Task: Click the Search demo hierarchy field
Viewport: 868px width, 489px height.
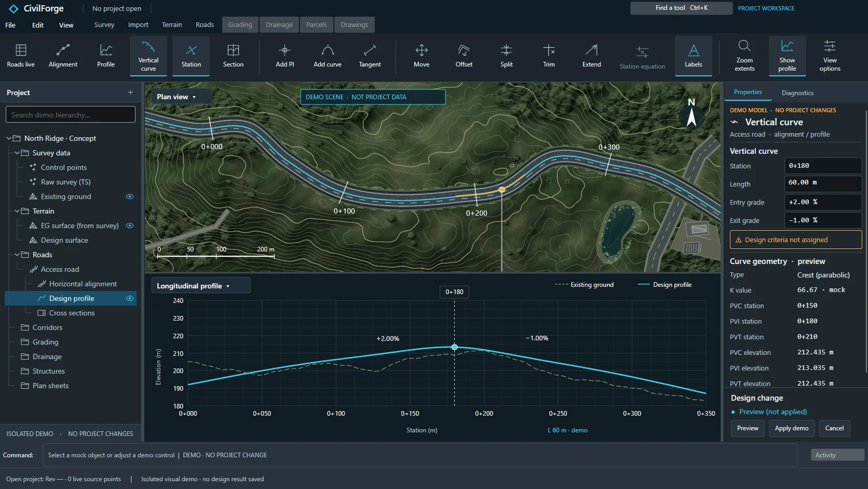Action: [71, 114]
